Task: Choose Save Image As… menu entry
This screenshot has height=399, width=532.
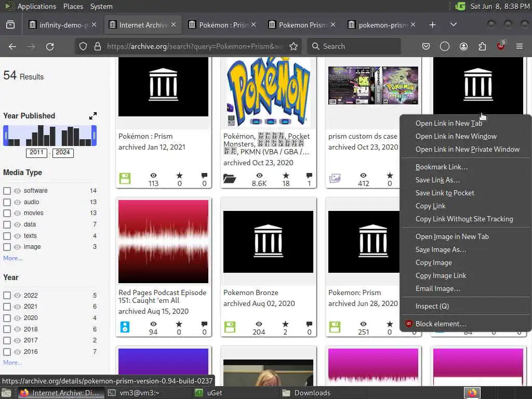Action: click(441, 250)
